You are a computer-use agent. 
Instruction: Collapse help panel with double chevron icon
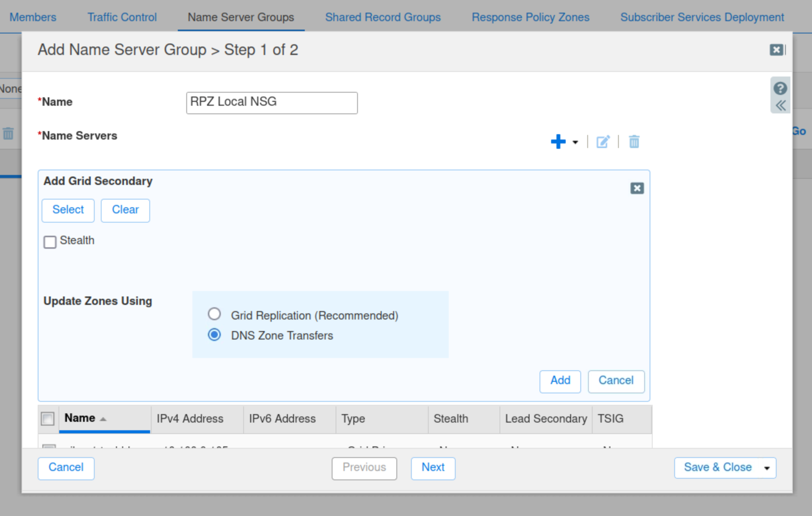780,105
